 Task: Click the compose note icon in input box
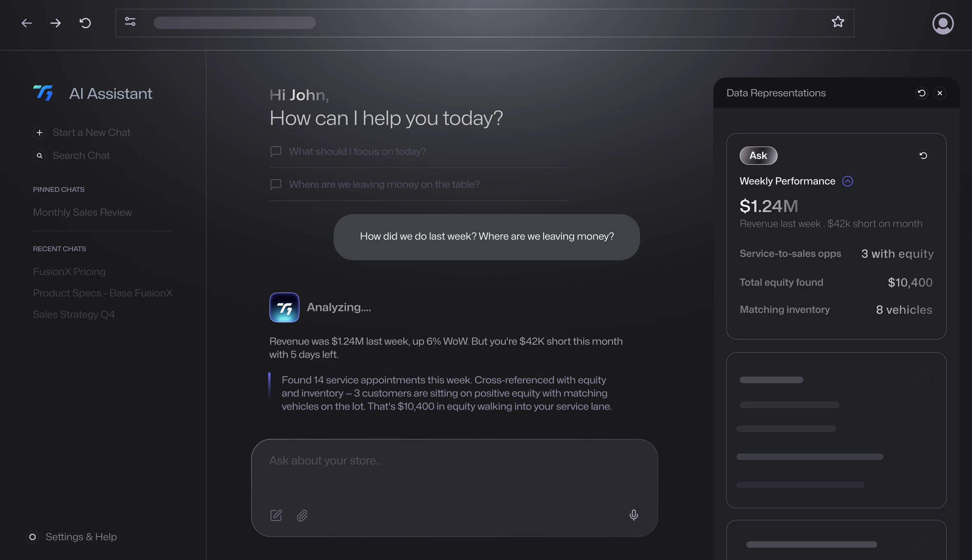[x=276, y=515]
